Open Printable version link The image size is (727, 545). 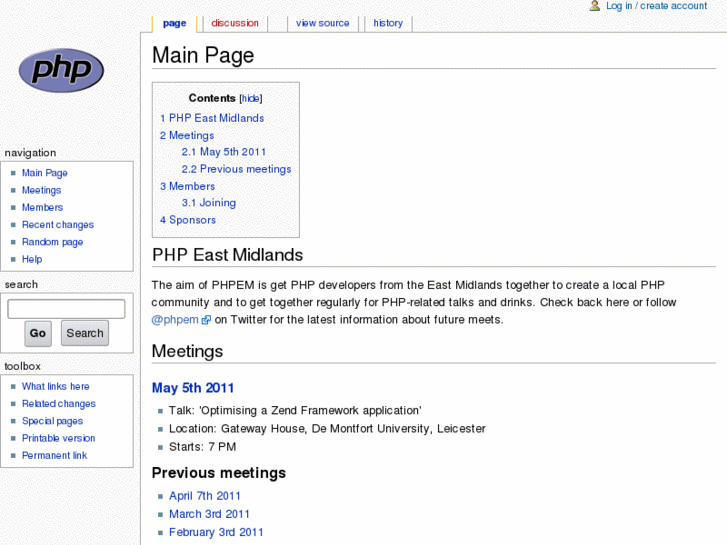coord(58,438)
